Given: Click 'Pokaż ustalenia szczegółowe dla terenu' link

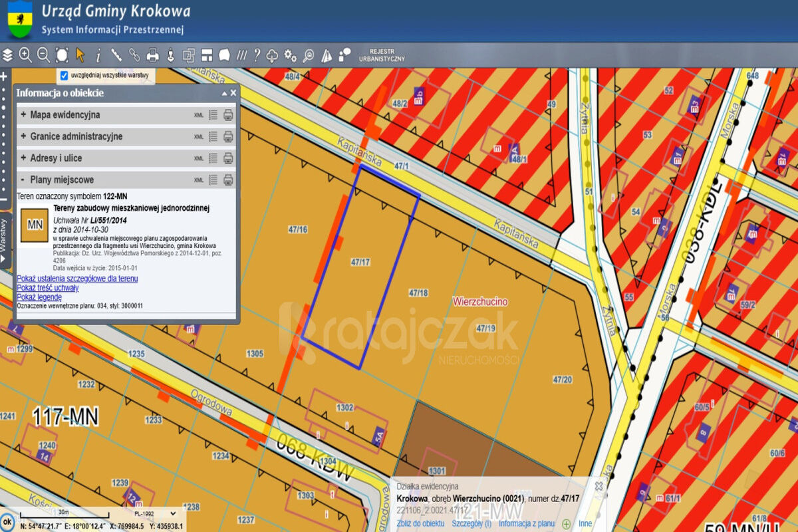Looking at the screenshot, I should [77, 279].
